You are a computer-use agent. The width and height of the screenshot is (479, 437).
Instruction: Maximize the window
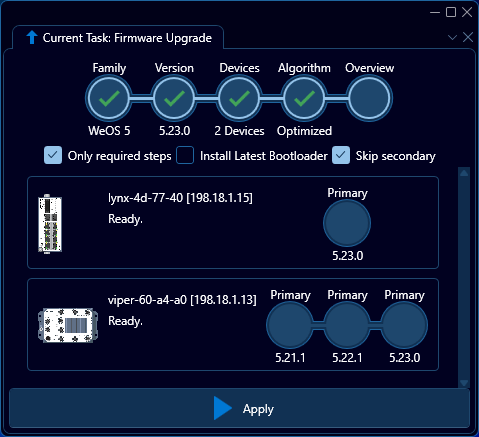(x=451, y=12)
